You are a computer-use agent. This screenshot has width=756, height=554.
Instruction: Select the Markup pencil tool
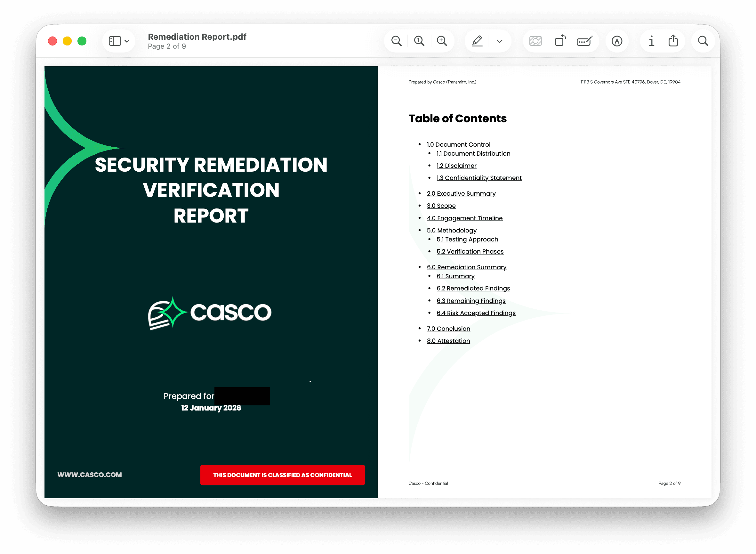click(x=477, y=41)
